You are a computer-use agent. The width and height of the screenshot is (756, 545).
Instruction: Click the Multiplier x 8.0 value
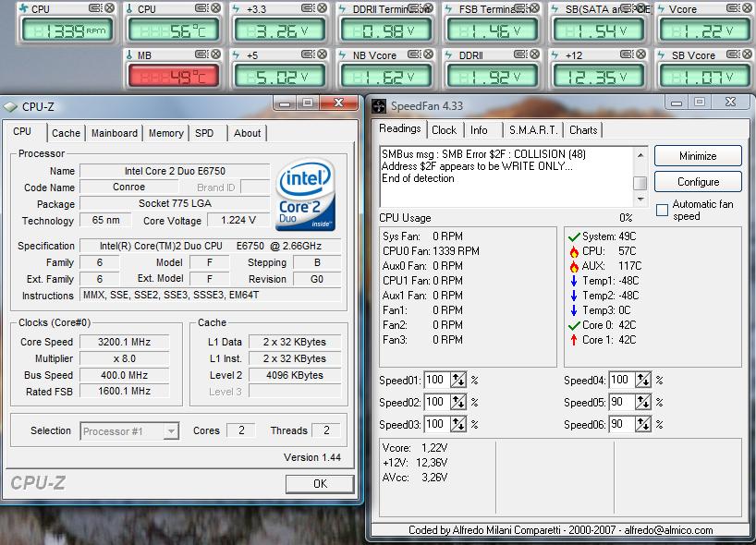pyautogui.click(x=125, y=358)
